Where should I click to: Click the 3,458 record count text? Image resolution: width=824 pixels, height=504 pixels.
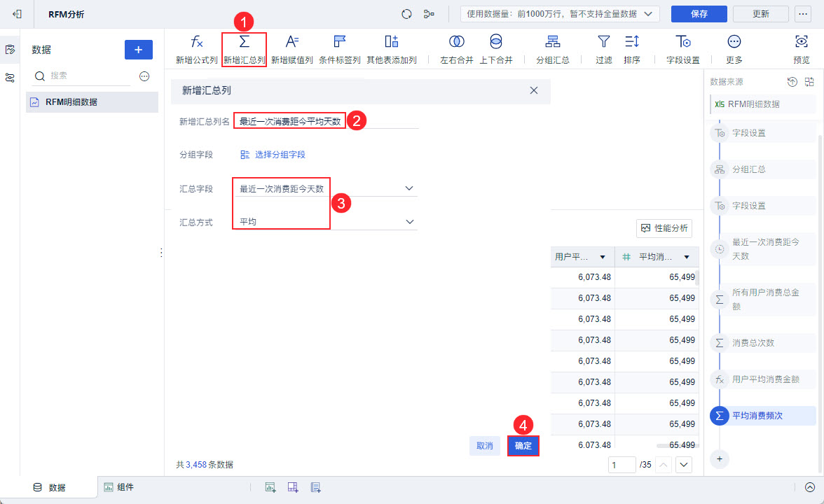click(x=196, y=465)
